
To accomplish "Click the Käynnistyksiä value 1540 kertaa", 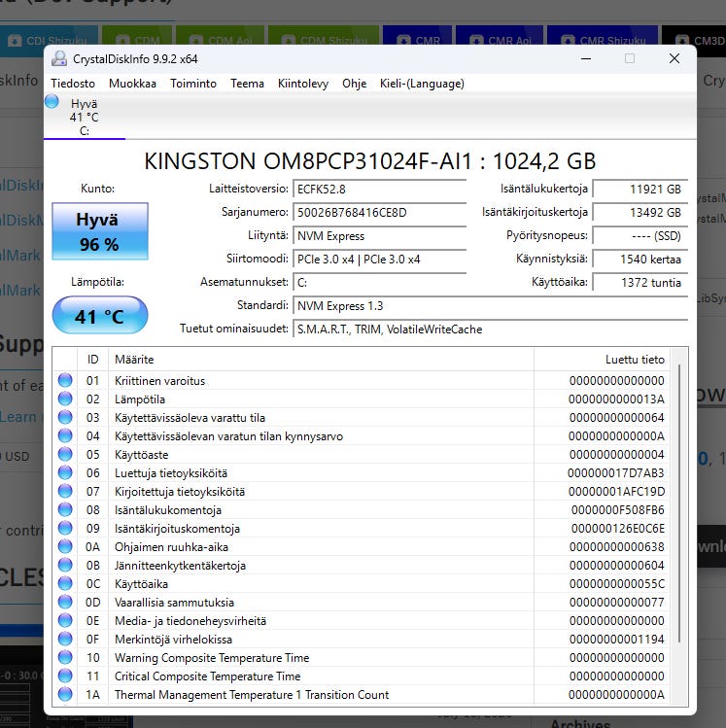I will click(640, 260).
